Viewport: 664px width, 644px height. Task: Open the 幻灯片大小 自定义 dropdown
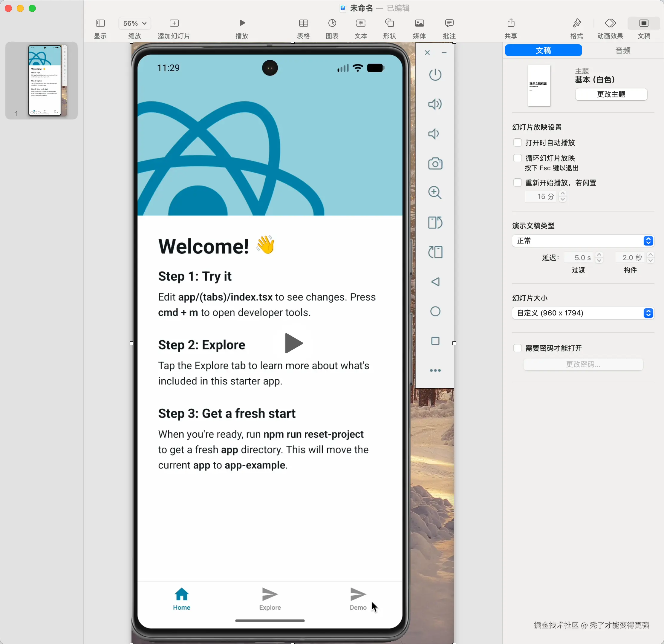point(582,313)
